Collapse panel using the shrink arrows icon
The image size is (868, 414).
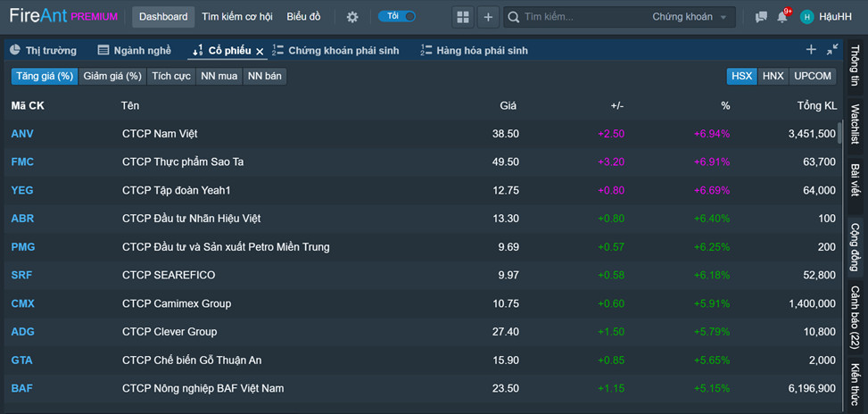pyautogui.click(x=832, y=50)
